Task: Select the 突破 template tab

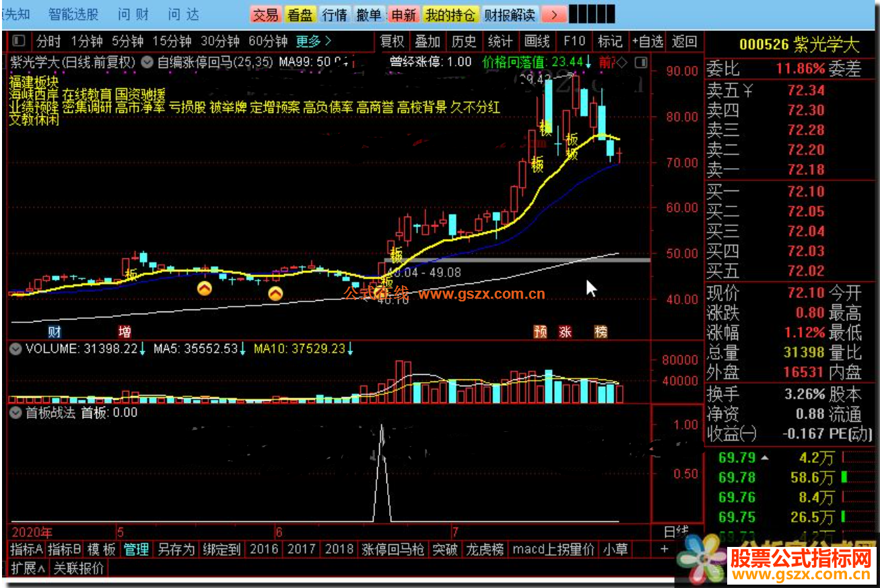Action: [x=445, y=550]
